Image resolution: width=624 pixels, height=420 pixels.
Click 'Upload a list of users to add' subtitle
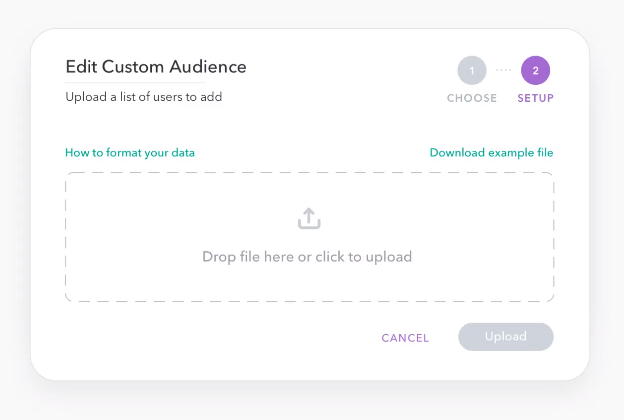(144, 97)
